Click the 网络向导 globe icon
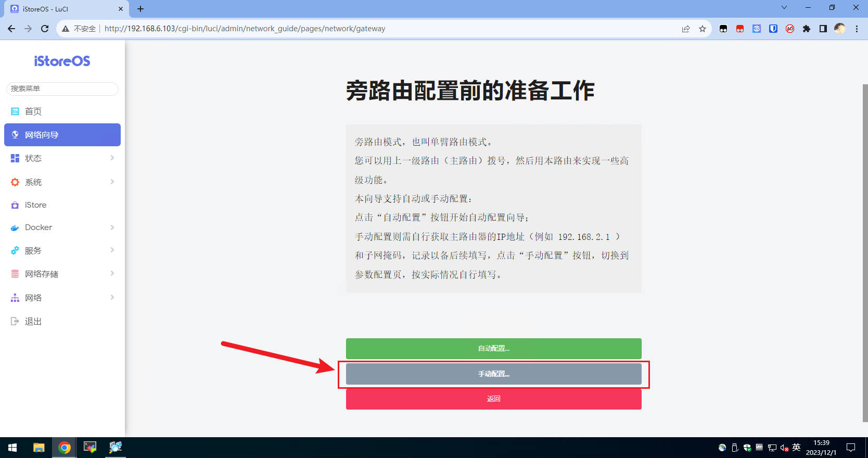Viewport: 868px width, 458px height. pos(15,135)
